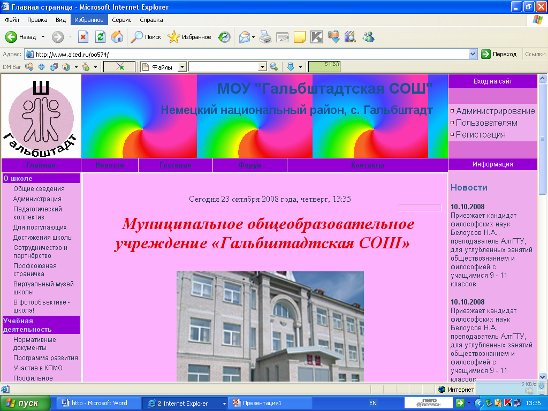Image resolution: width=548 pixels, height=411 pixels.
Task: Click the red K tray icon
Action: click(508, 403)
